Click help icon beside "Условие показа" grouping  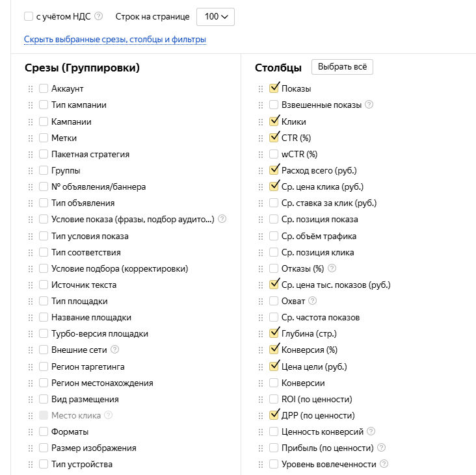pos(222,219)
